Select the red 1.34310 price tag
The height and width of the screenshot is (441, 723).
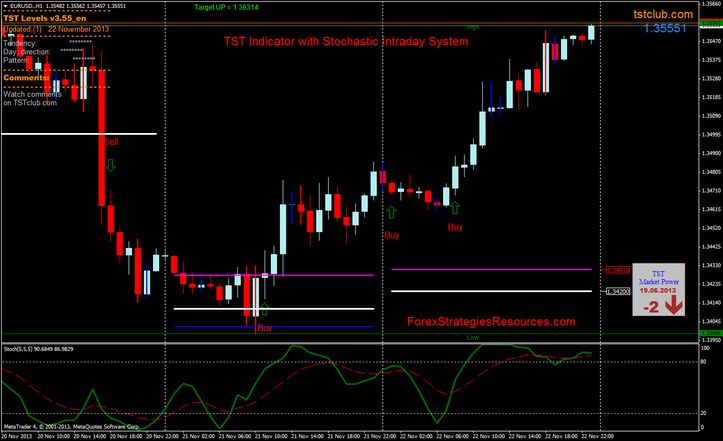click(x=617, y=270)
